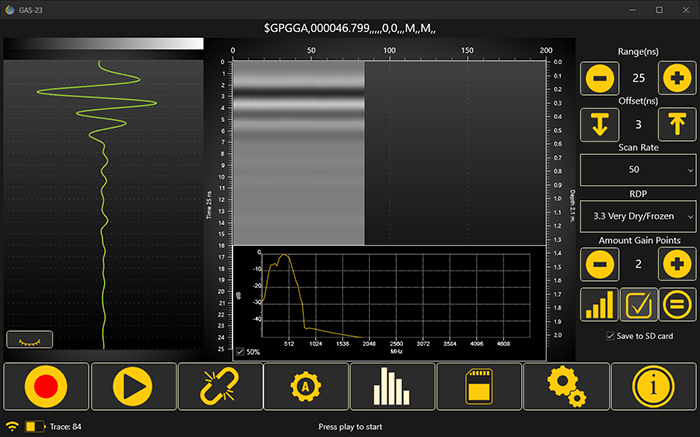The width and height of the screenshot is (700, 437).
Task: Click the Offset(ns) down arrow button
Action: click(600, 125)
